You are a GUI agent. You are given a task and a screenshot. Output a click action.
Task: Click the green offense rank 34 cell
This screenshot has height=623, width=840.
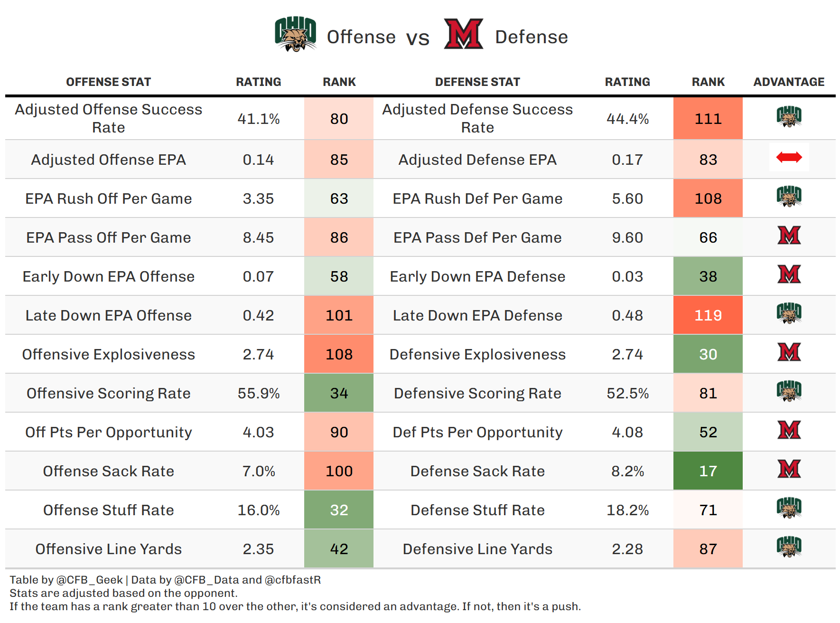pos(339,393)
